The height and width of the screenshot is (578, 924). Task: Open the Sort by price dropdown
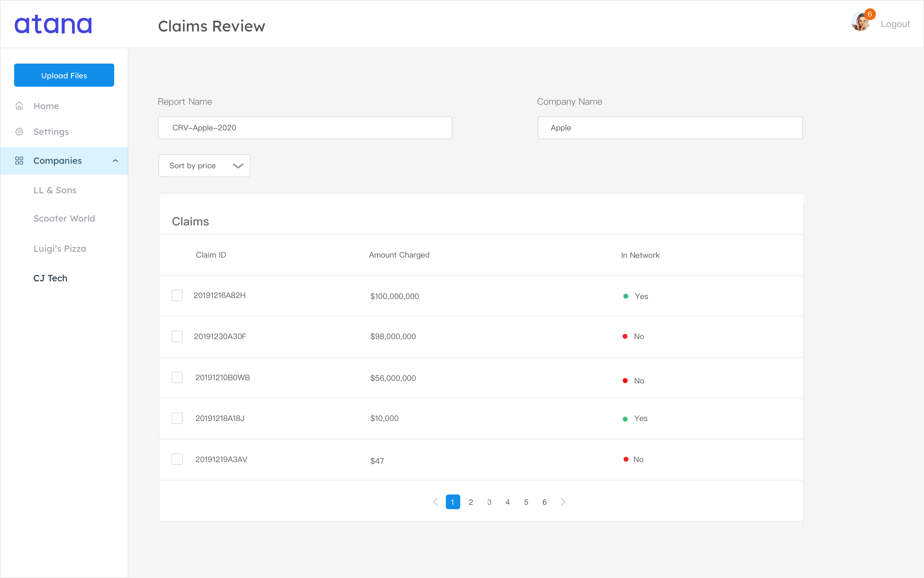tap(204, 165)
